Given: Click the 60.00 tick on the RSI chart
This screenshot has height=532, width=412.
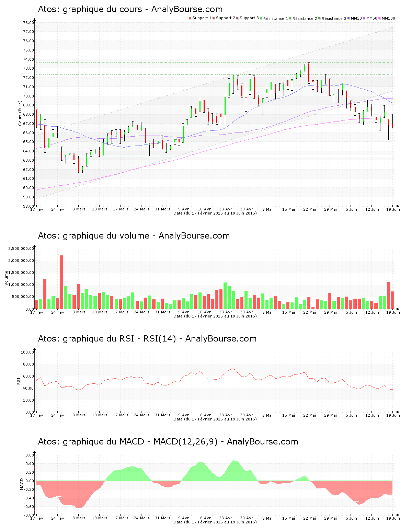Looking at the screenshot, I should (28, 376).
